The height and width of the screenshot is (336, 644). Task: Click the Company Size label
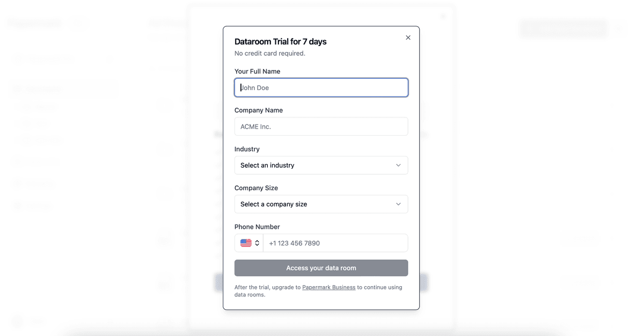click(x=256, y=188)
